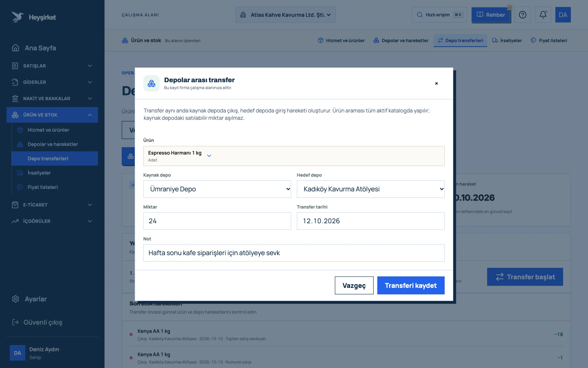Screen dimensions: 588x368
Task: Expand the NAKİT VE BANKALAR section
Action: (x=52, y=98)
